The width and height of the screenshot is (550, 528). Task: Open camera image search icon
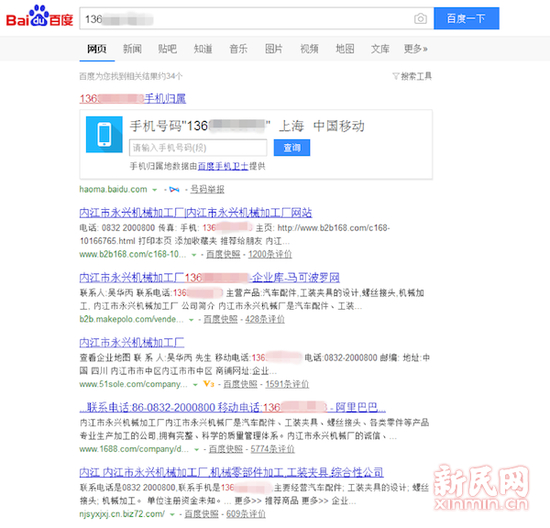[x=420, y=19]
